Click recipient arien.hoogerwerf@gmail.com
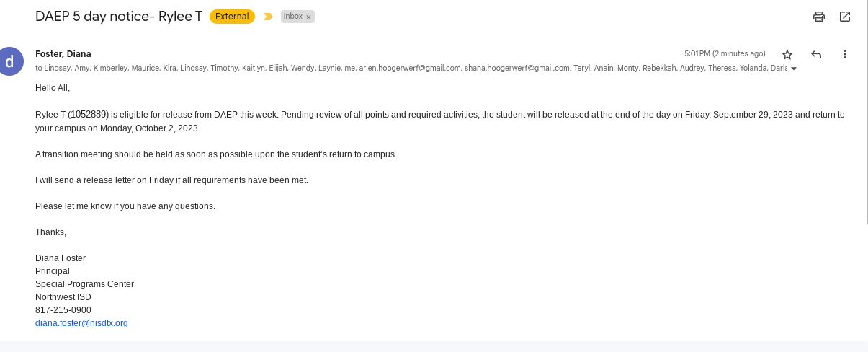 tap(410, 68)
